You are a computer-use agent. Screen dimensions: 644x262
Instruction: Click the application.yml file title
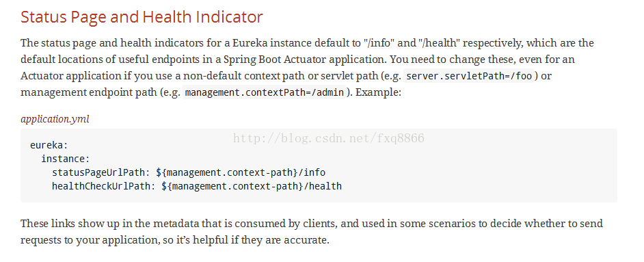coord(55,119)
